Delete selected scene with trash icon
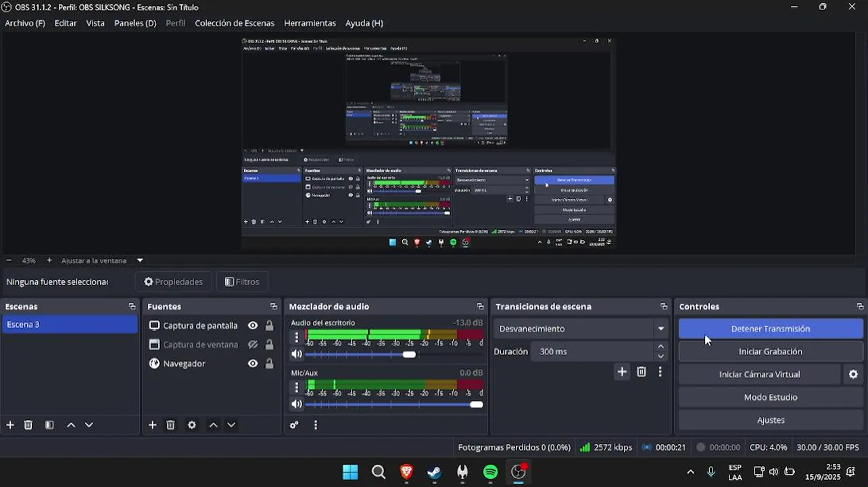This screenshot has width=868, height=487. pyautogui.click(x=28, y=425)
